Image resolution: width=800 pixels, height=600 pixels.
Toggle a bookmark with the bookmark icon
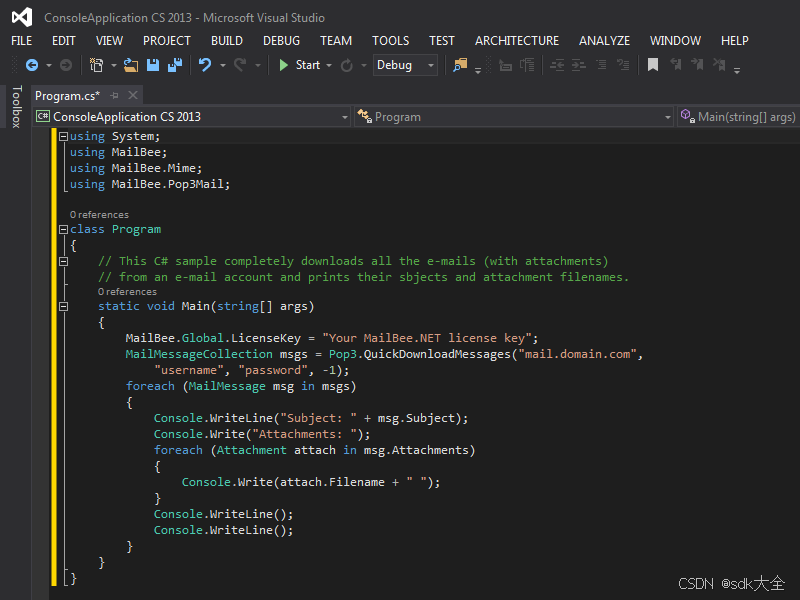click(x=653, y=65)
